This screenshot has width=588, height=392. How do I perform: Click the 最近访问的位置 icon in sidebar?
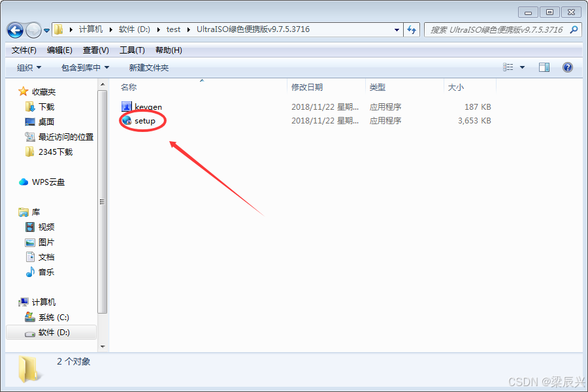click(30, 137)
